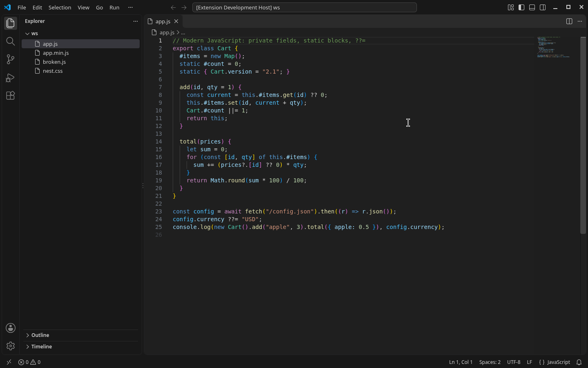Image resolution: width=588 pixels, height=368 pixels.
Task: Open the File menu
Action: pyautogui.click(x=22, y=7)
